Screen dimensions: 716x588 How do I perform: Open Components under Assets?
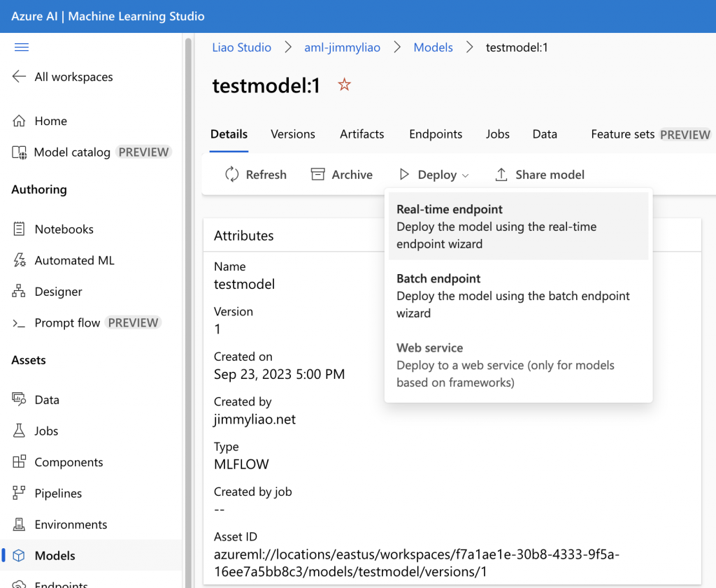coord(69,462)
